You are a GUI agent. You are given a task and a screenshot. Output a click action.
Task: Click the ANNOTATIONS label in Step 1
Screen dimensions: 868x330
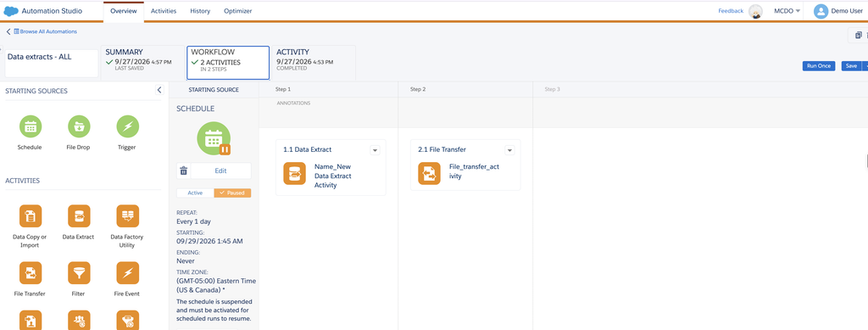click(x=293, y=103)
